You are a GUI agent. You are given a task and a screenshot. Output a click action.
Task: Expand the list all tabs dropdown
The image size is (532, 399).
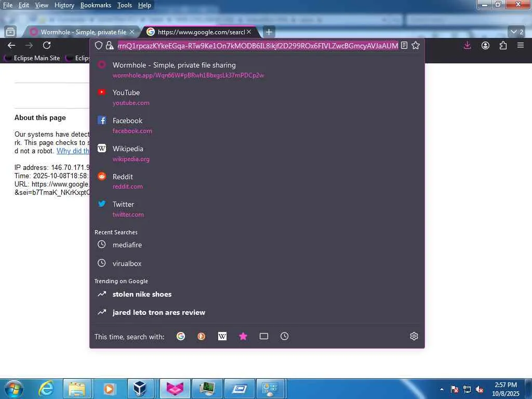click(517, 32)
